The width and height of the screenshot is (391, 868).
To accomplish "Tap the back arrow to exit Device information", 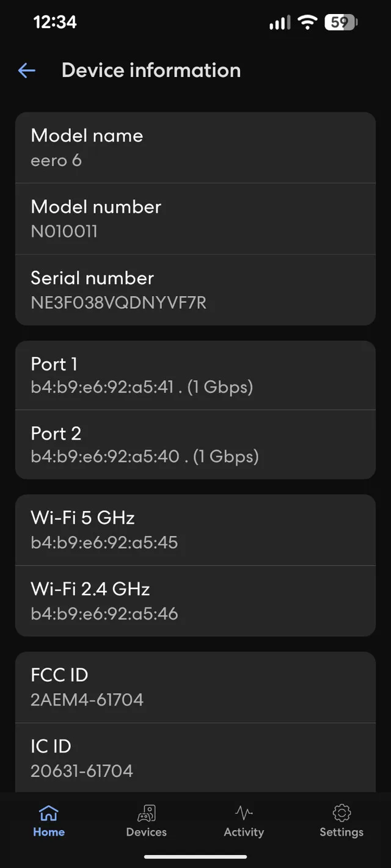I will tap(27, 70).
